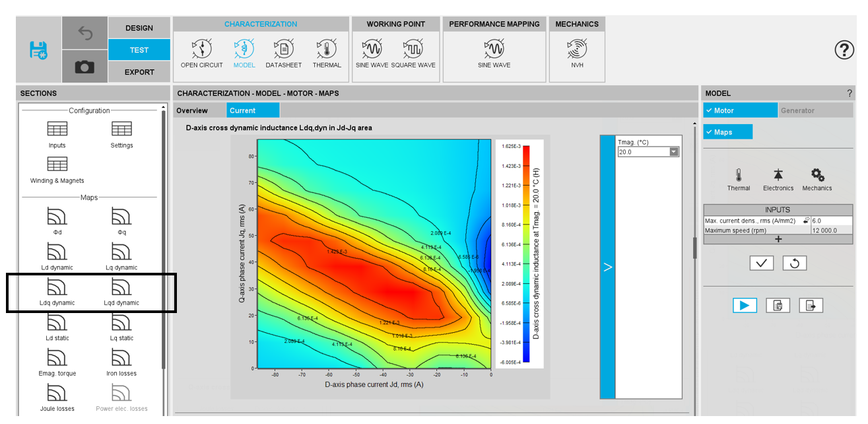Click the save project icon
Screen dimensions: 868x424
coord(38,50)
